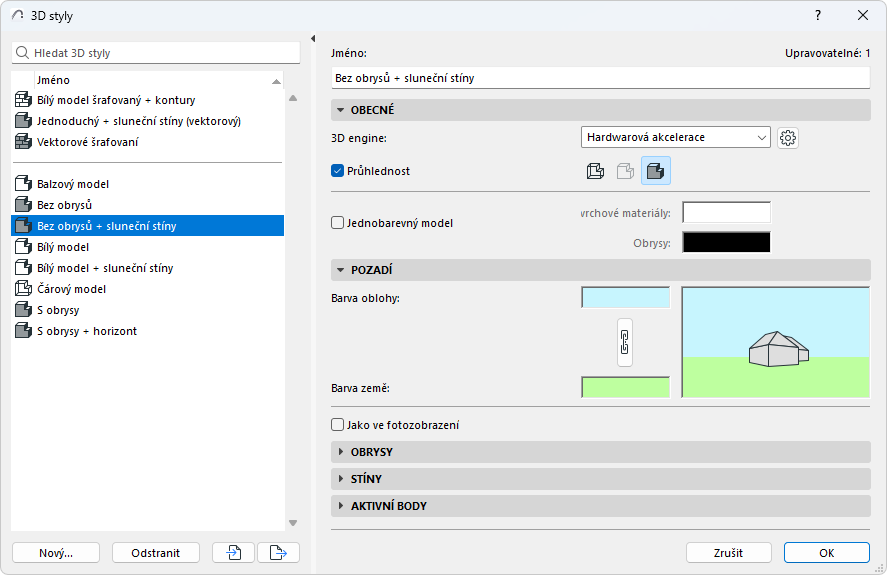Collapse the left list panel arrow
The image size is (887, 575).
313,38
